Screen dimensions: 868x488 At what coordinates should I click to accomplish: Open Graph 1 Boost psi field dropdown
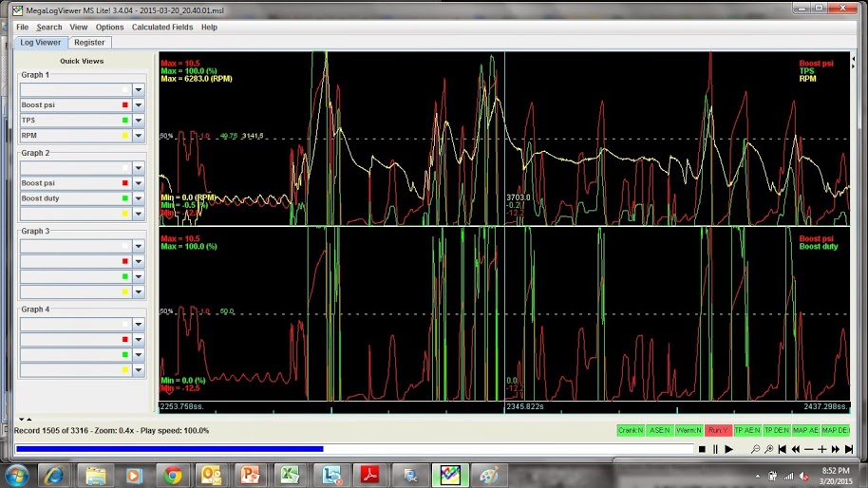pos(139,105)
